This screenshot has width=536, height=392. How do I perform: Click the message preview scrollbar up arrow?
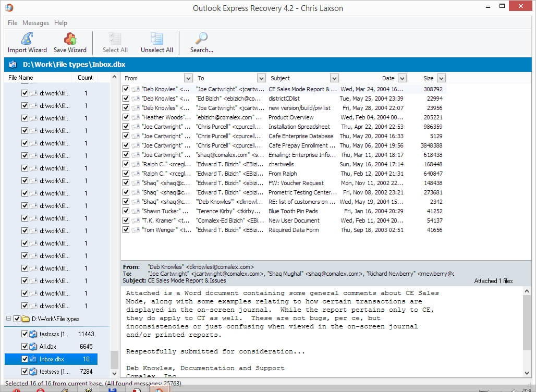(x=527, y=291)
